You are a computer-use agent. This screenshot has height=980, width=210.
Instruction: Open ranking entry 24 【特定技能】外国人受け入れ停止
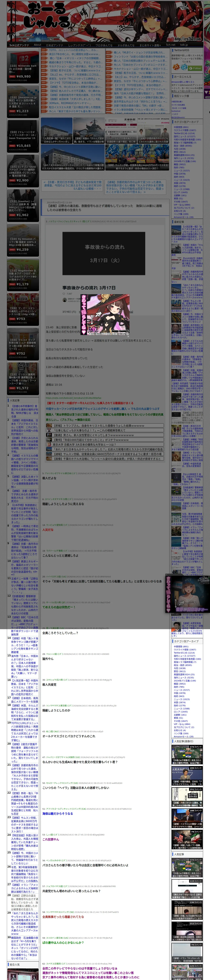[24, 842]
